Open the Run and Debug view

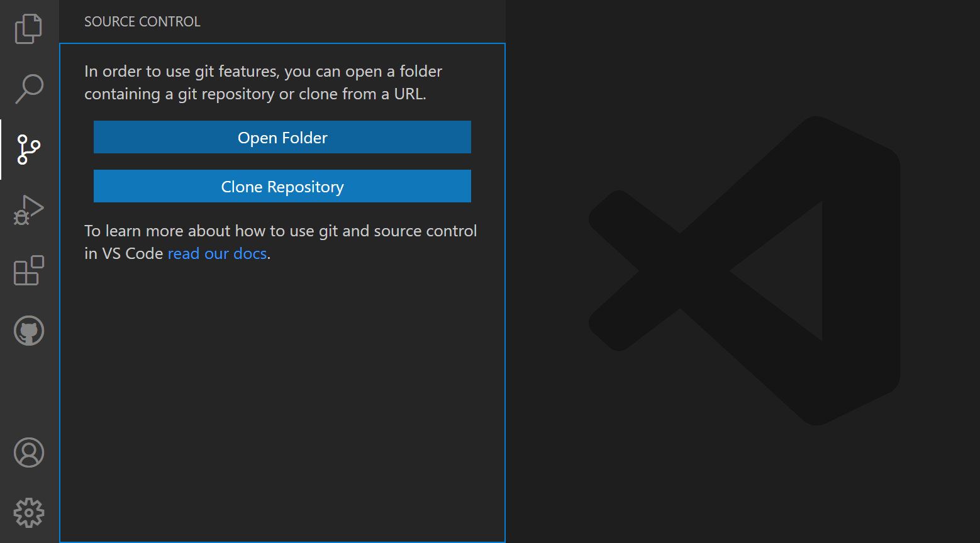point(28,210)
